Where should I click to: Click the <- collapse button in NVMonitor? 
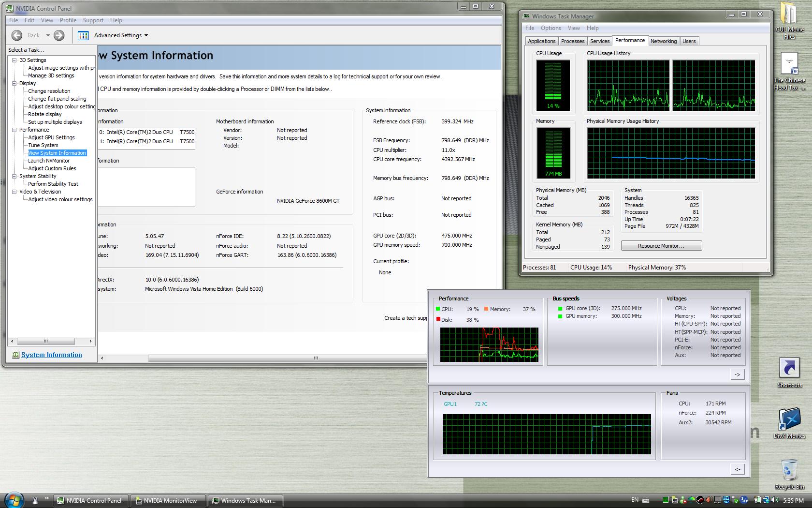click(737, 469)
